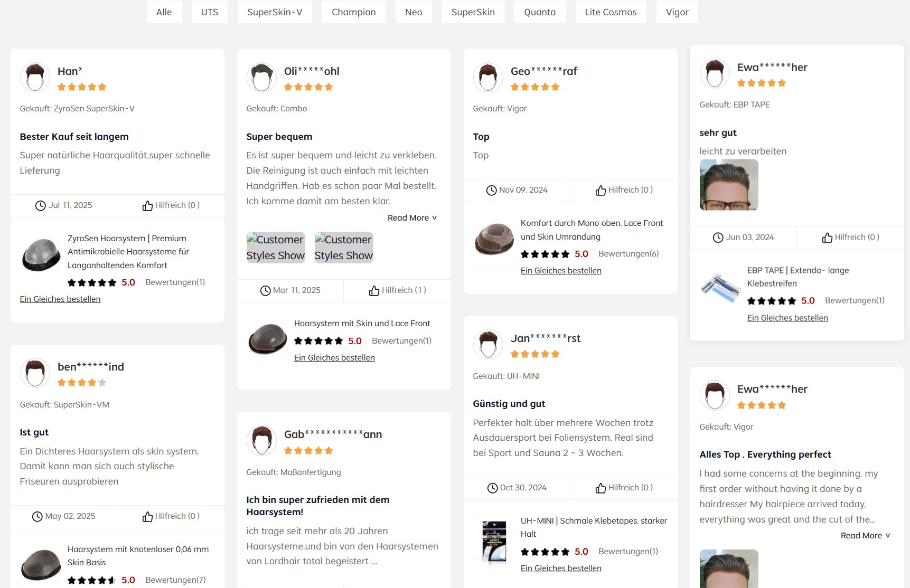Click review title Bester Kauf seit langem
This screenshot has height=588, width=910.
74,137
